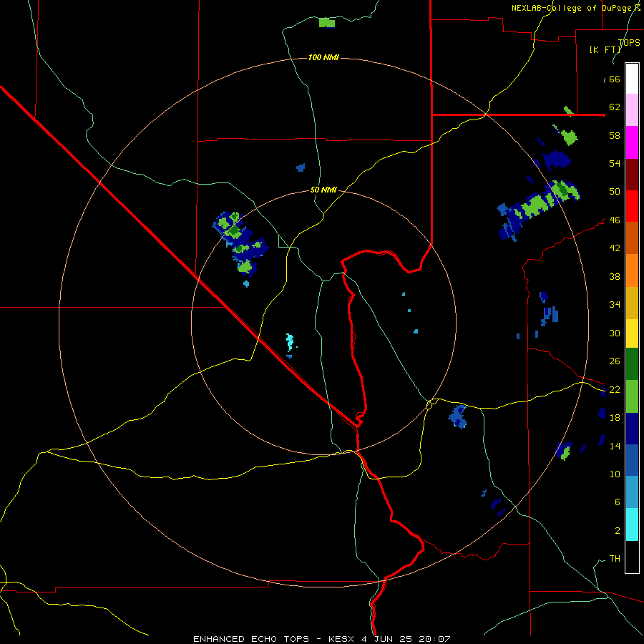Click the legend value '34'
The width and height of the screenshot is (644, 644).
pyautogui.click(x=615, y=304)
